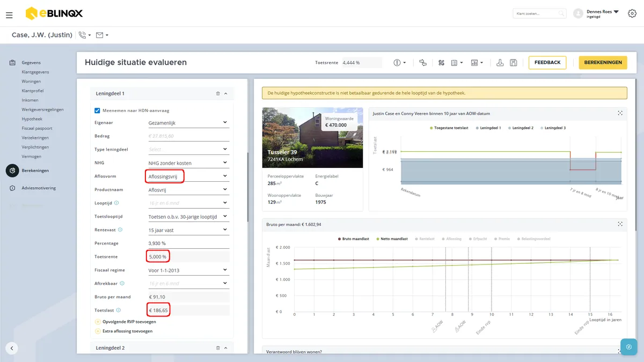Click the BLINQX logo
The image size is (644, 362).
coord(54,13)
